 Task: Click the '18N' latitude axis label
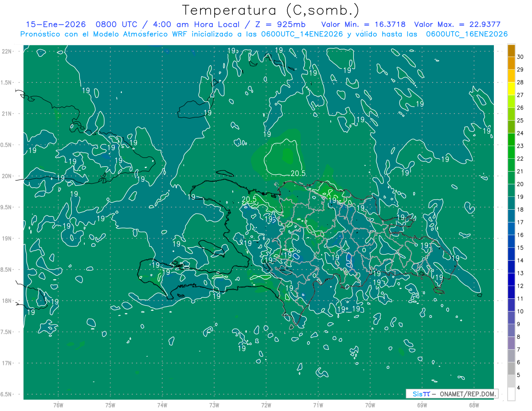coord(8,301)
